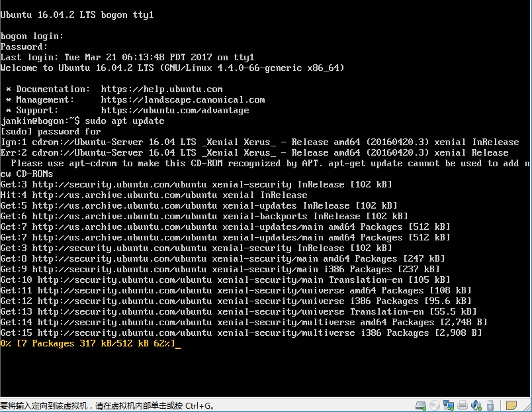Click the Hit:4 us.archive.ubuntu.com xenial line
The width and height of the screenshot is (532, 412).
(154, 195)
